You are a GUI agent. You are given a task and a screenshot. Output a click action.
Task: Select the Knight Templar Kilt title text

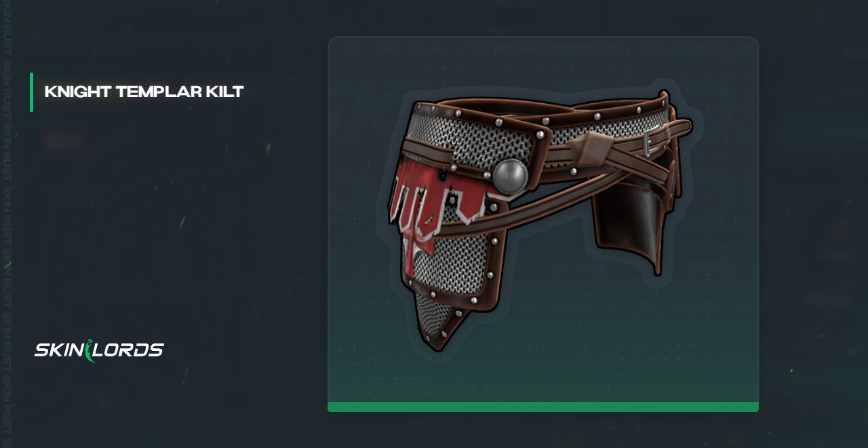tap(144, 92)
